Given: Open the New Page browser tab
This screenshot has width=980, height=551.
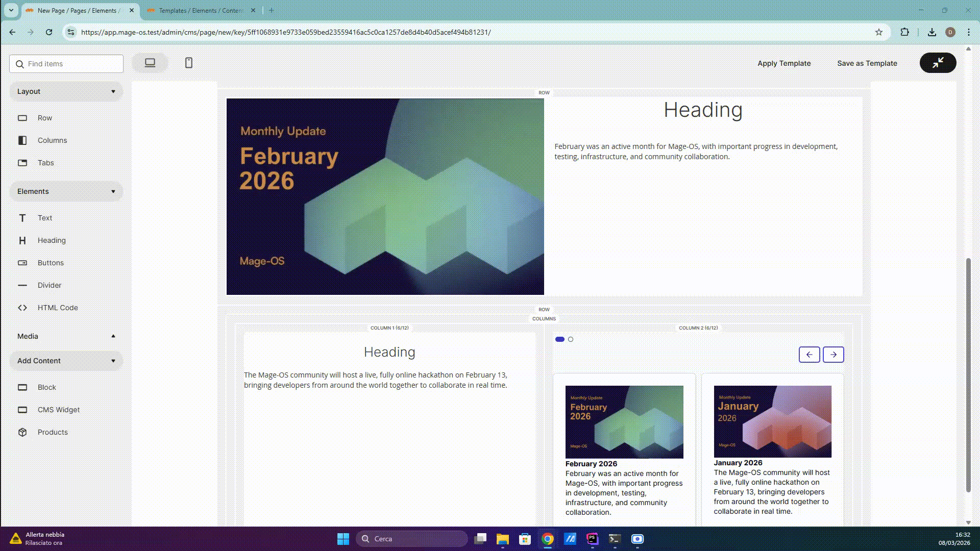Looking at the screenshot, I should coord(77,10).
